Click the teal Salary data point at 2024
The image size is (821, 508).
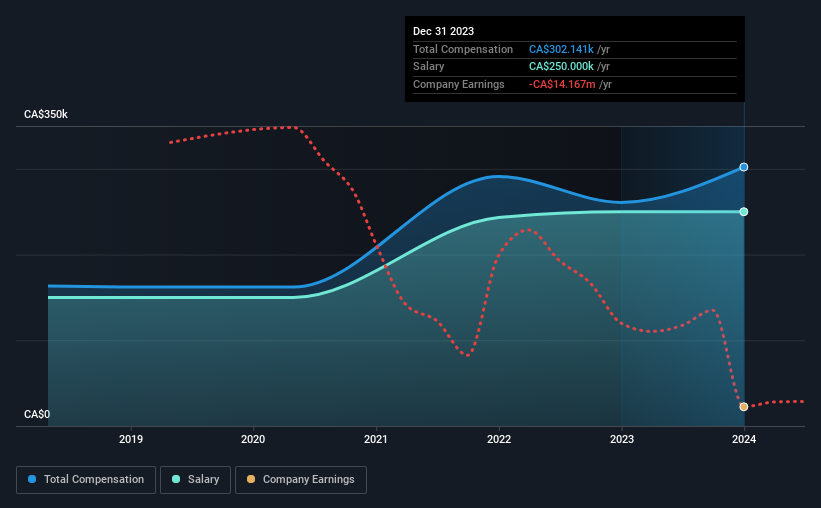(x=744, y=212)
